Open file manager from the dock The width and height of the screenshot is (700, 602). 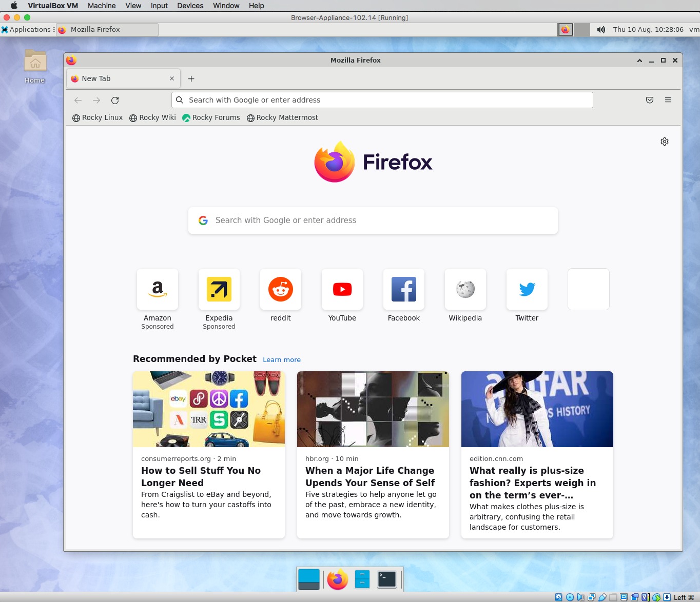pos(362,579)
